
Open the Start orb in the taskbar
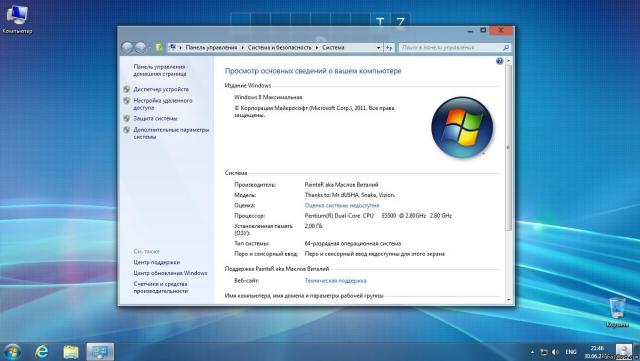click(x=12, y=352)
